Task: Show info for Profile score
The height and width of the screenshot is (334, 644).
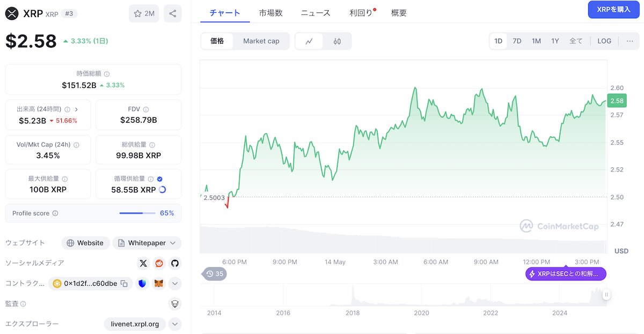Action: 55,213
